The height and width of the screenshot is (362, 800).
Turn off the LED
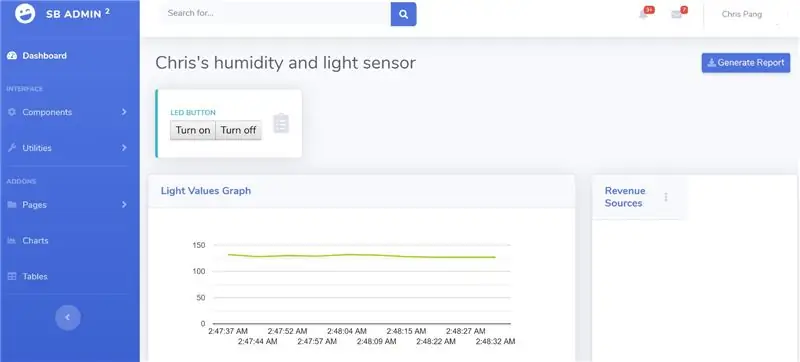(x=238, y=130)
